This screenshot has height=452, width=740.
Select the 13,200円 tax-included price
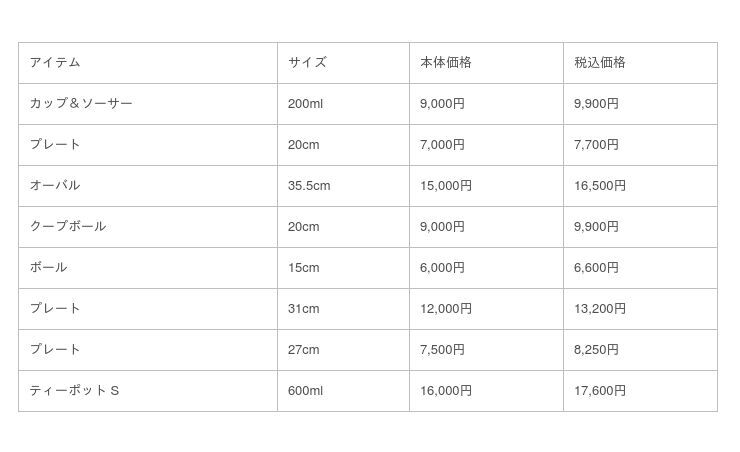coord(600,309)
